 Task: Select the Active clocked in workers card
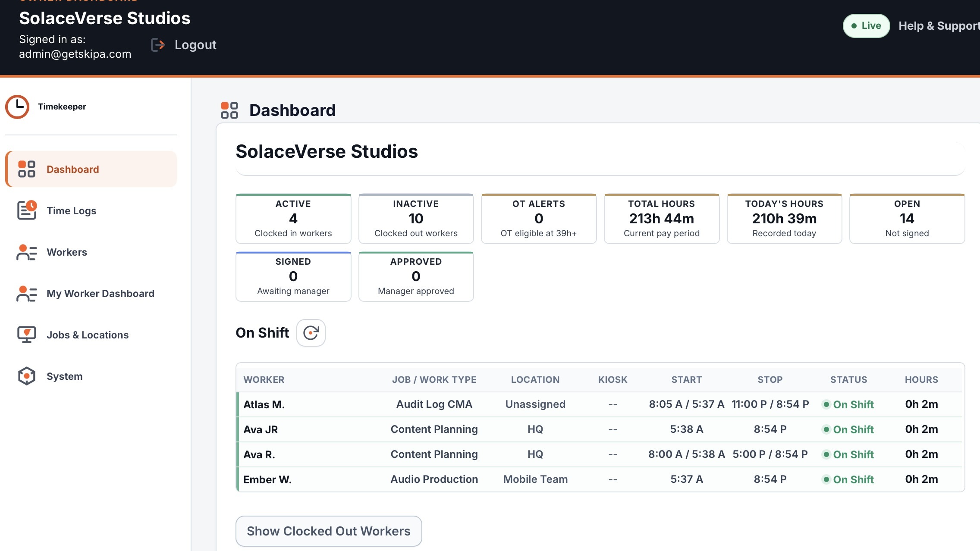[x=293, y=219]
